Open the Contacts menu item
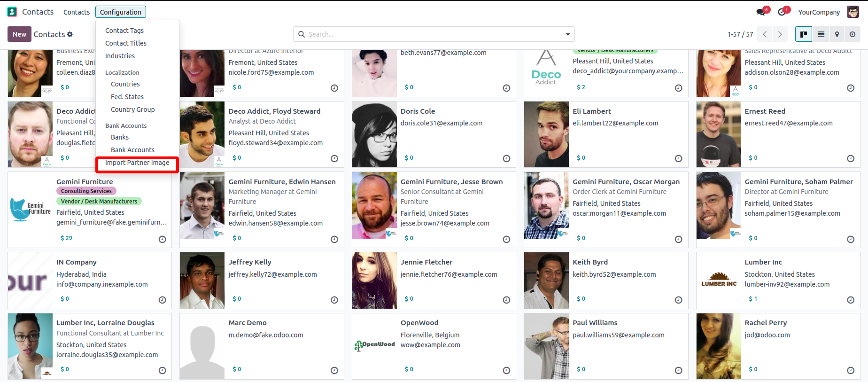868x382 pixels. [x=77, y=12]
